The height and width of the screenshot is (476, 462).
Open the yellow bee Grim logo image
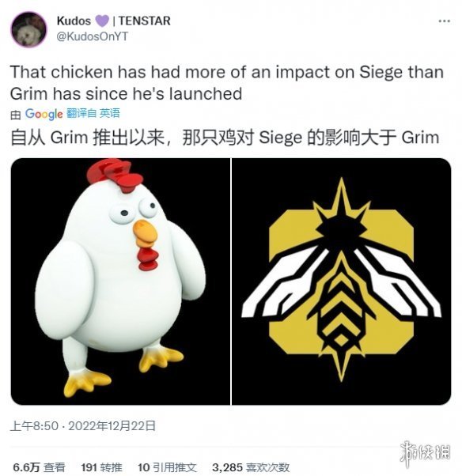[x=342, y=281]
